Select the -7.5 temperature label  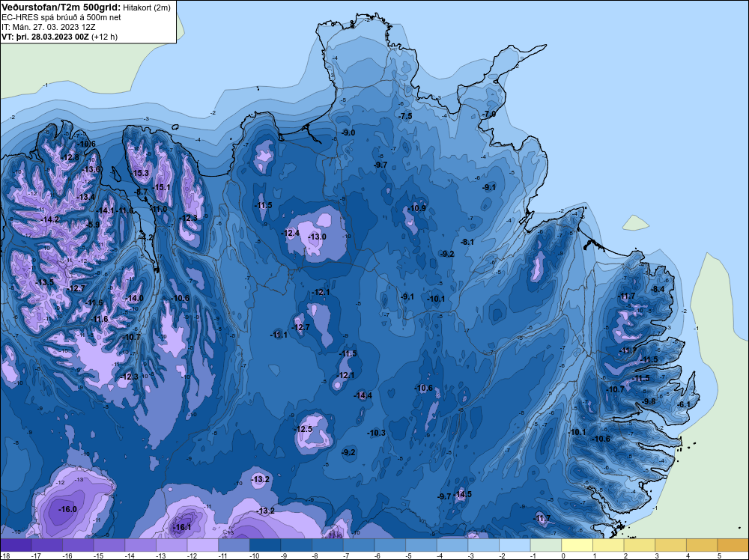405,117
